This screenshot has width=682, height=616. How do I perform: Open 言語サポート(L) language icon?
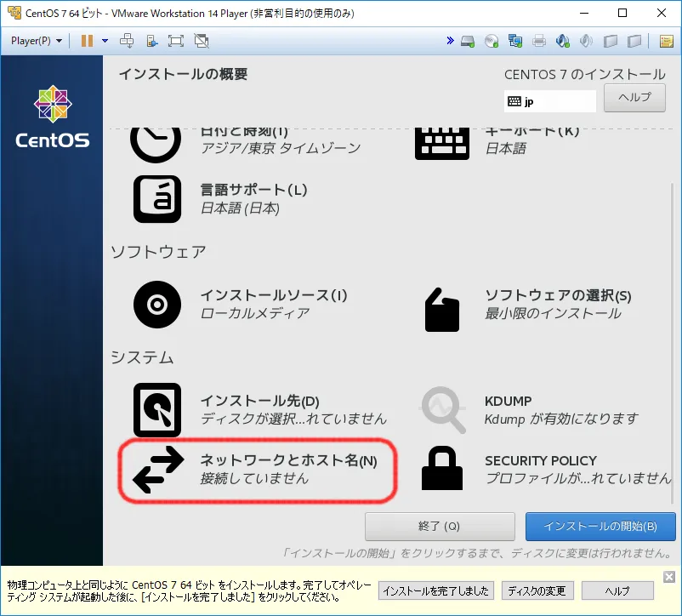[157, 199]
